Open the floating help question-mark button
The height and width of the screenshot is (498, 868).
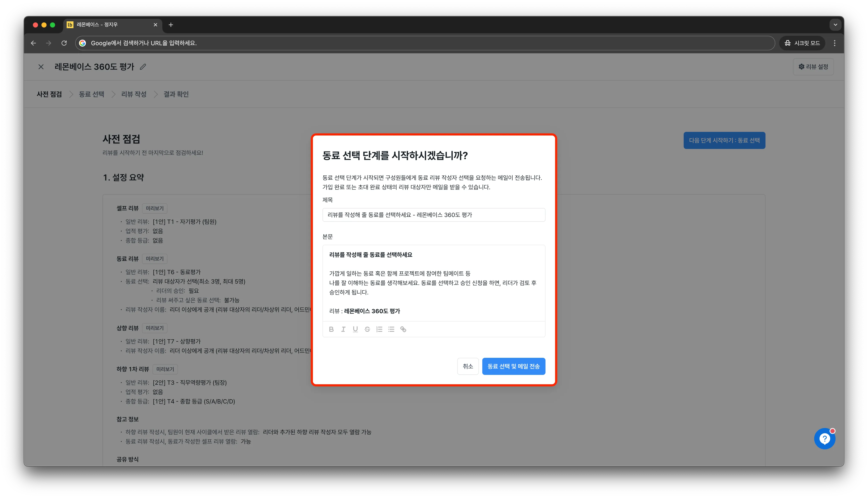click(824, 438)
